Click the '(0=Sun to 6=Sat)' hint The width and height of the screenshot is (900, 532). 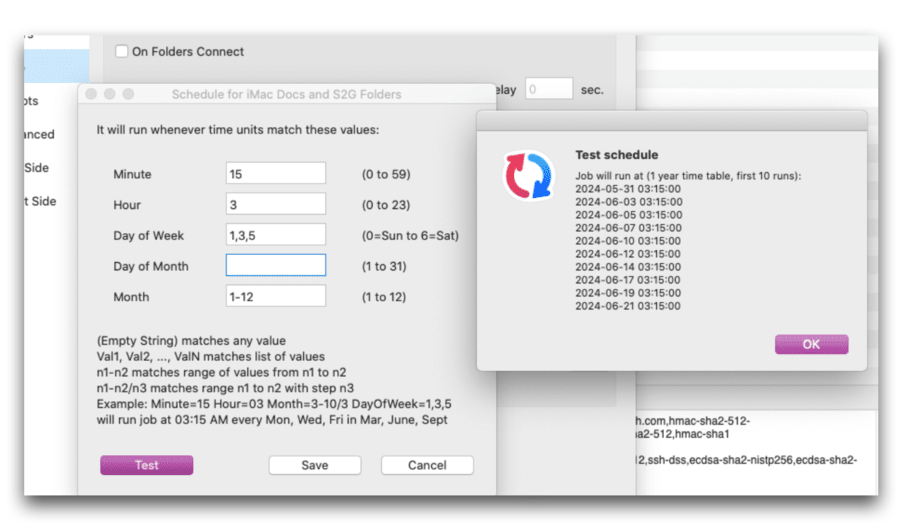[410, 235]
